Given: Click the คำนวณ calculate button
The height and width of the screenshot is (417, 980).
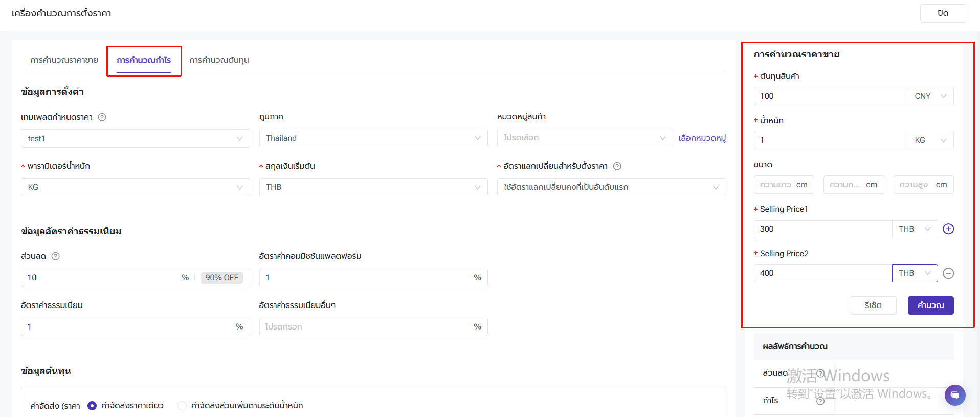Looking at the screenshot, I should (930, 305).
